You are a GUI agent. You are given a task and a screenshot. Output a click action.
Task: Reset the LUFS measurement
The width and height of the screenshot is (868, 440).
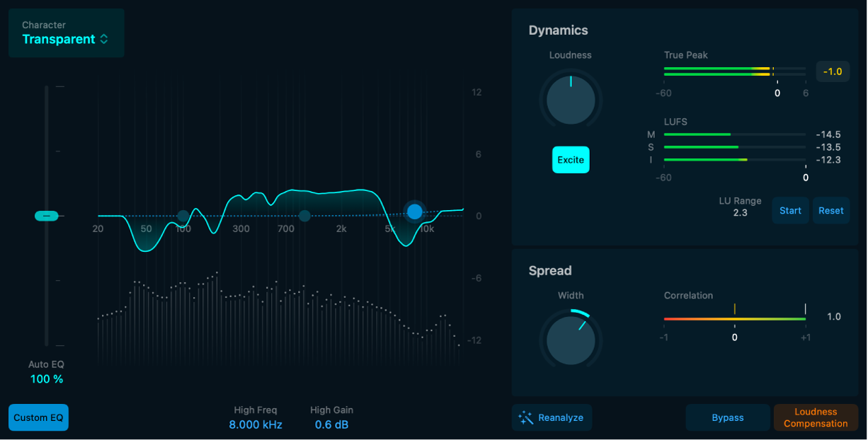(x=831, y=211)
